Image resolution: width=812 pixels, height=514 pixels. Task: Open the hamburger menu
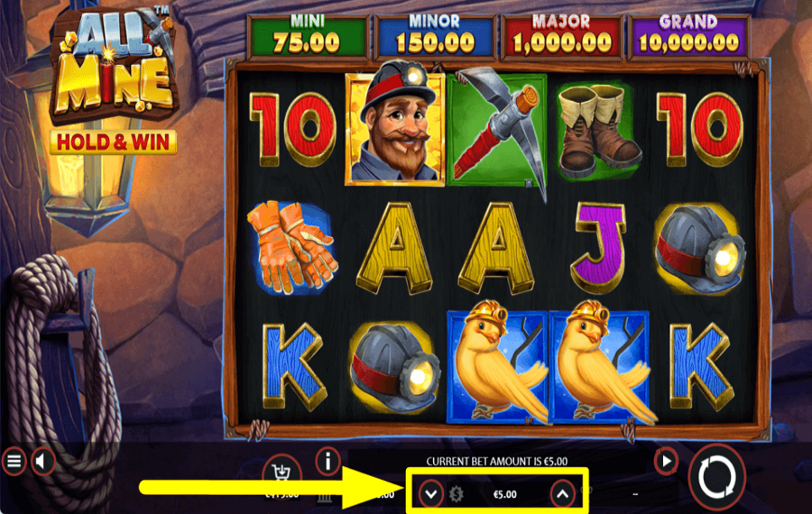pos(14,461)
